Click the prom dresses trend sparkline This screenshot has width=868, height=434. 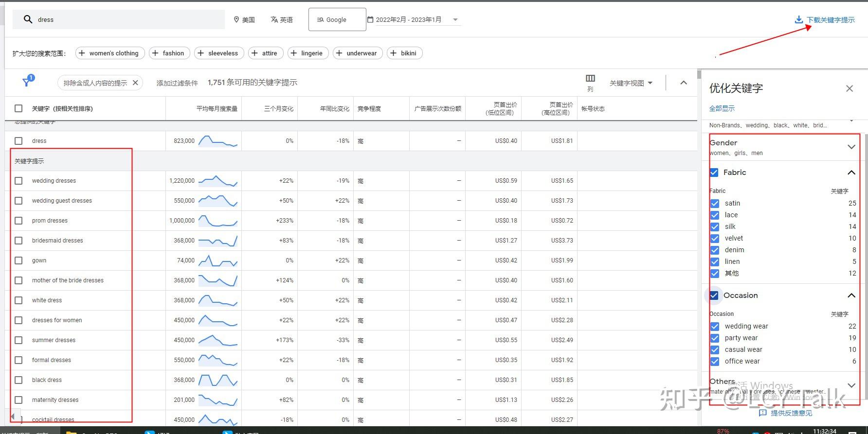coord(218,221)
